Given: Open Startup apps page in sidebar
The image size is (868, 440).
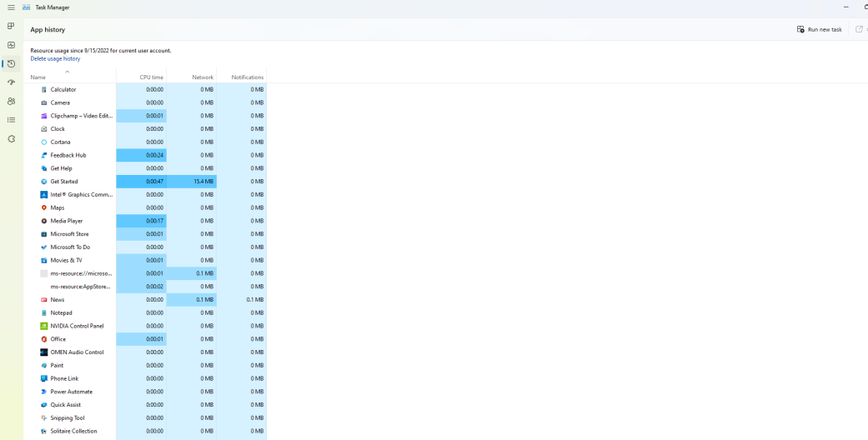Looking at the screenshot, I should (x=11, y=82).
